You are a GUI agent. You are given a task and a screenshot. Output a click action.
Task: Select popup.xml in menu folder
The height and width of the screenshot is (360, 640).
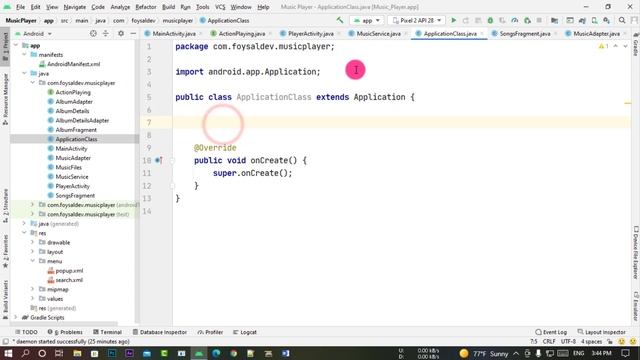point(69,271)
